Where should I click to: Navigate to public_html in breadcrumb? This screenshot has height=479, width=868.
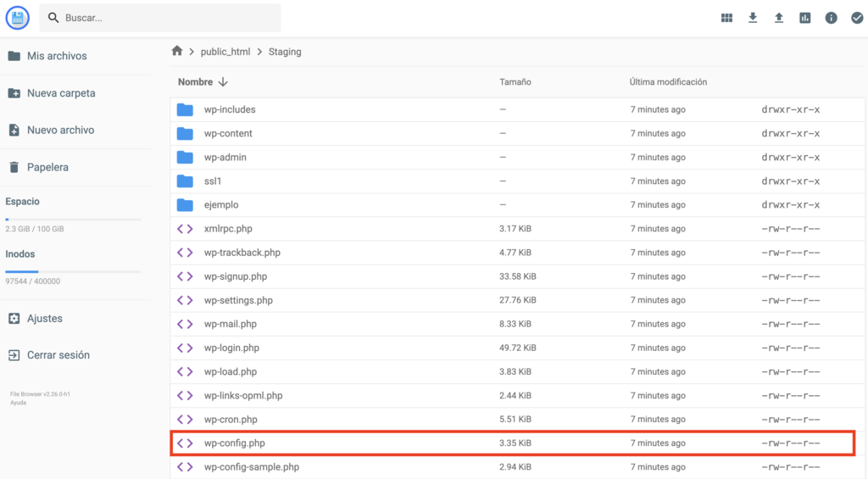[x=225, y=52]
